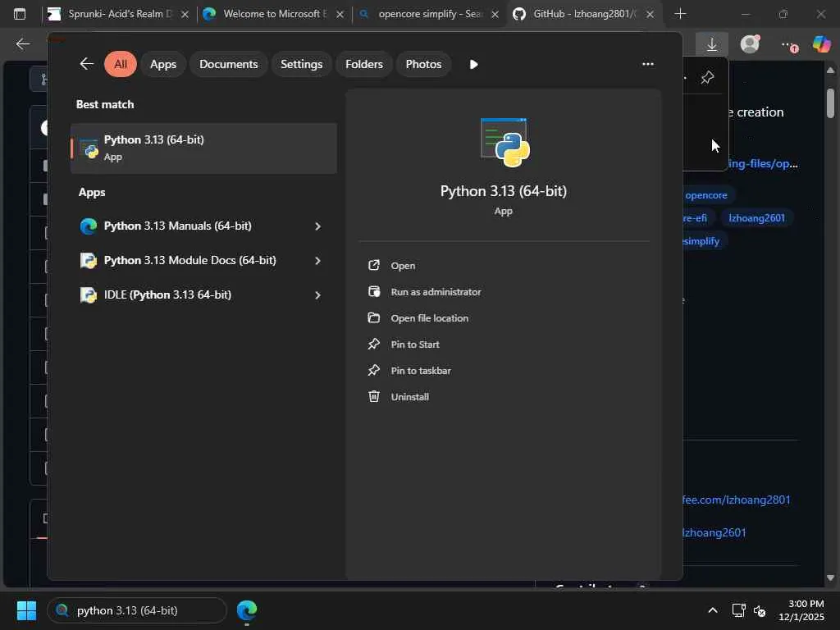Click the scrollbar down arrow on GitHub page

click(x=830, y=578)
